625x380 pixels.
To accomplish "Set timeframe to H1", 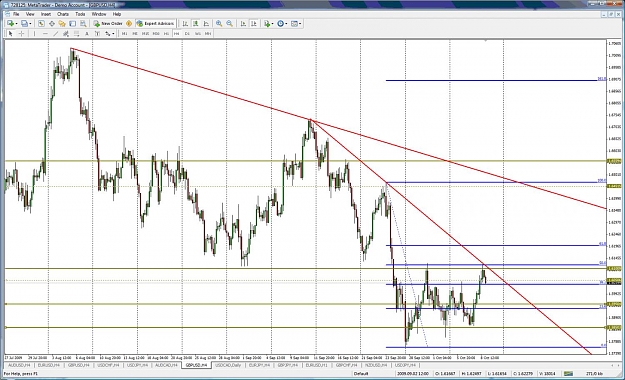I will pyautogui.click(x=166, y=33).
